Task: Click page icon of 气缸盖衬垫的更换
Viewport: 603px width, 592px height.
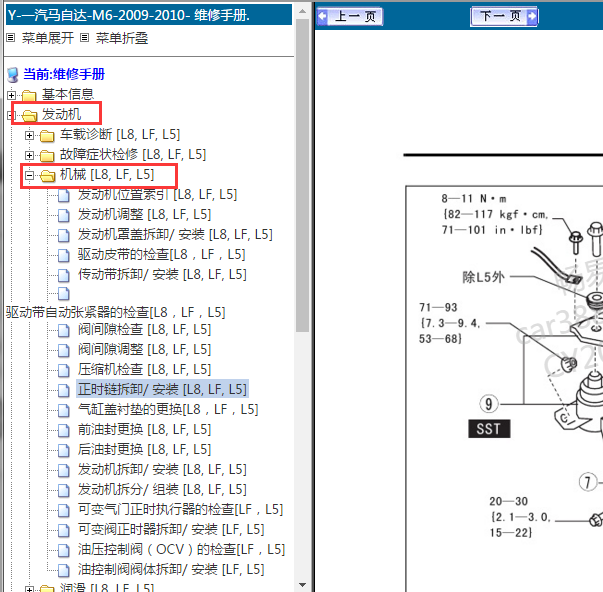Action: click(x=64, y=410)
